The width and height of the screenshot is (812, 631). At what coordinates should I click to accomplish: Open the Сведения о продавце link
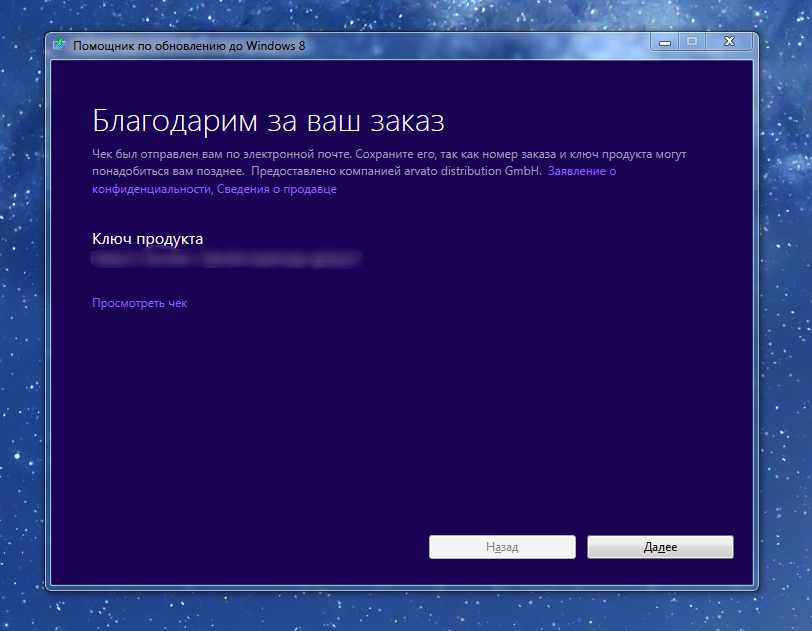coord(277,189)
